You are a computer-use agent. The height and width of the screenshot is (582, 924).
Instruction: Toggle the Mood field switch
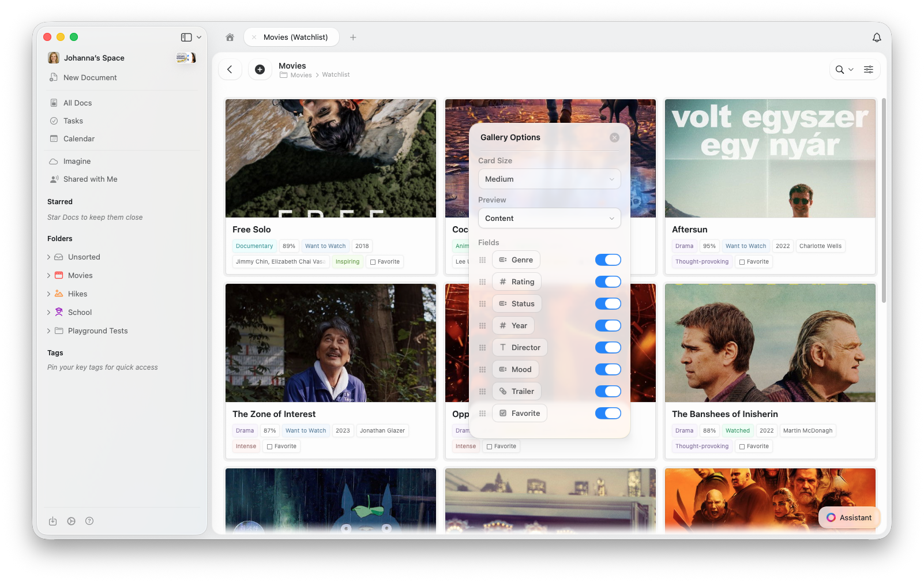[x=608, y=370]
